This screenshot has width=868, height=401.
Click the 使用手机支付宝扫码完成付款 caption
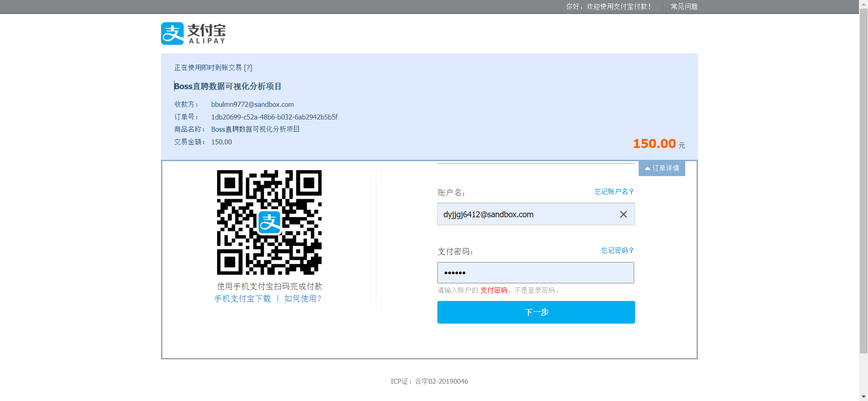pos(270,286)
